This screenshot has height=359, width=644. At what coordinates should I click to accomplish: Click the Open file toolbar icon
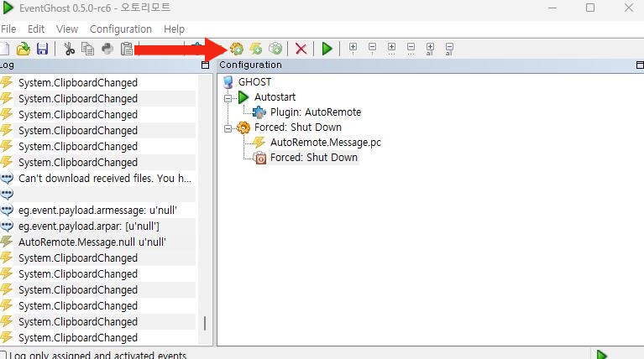(24, 49)
